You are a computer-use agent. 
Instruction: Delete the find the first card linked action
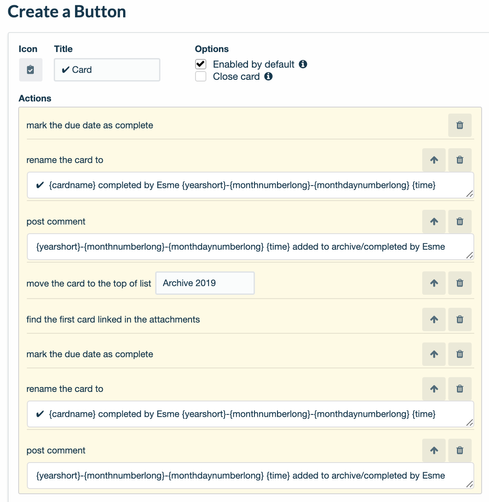tap(460, 319)
